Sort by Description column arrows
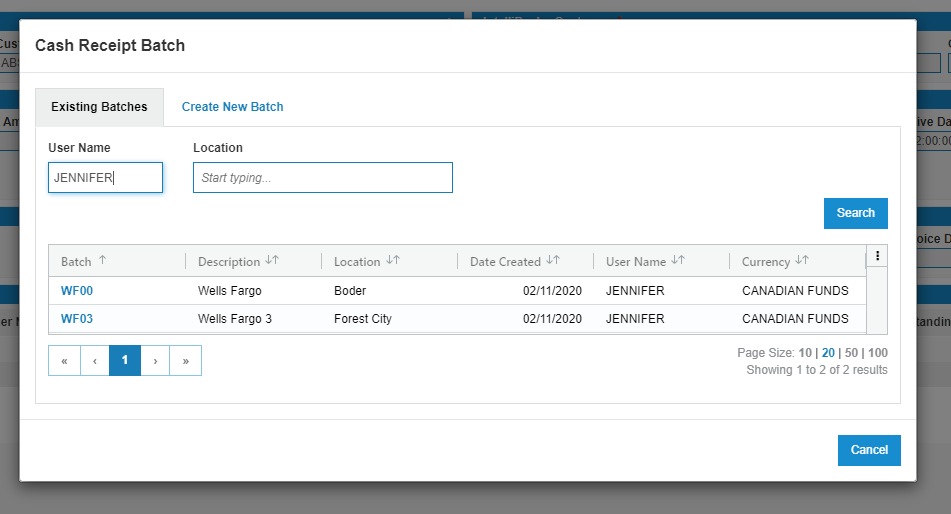The image size is (951, 514). tap(272, 260)
